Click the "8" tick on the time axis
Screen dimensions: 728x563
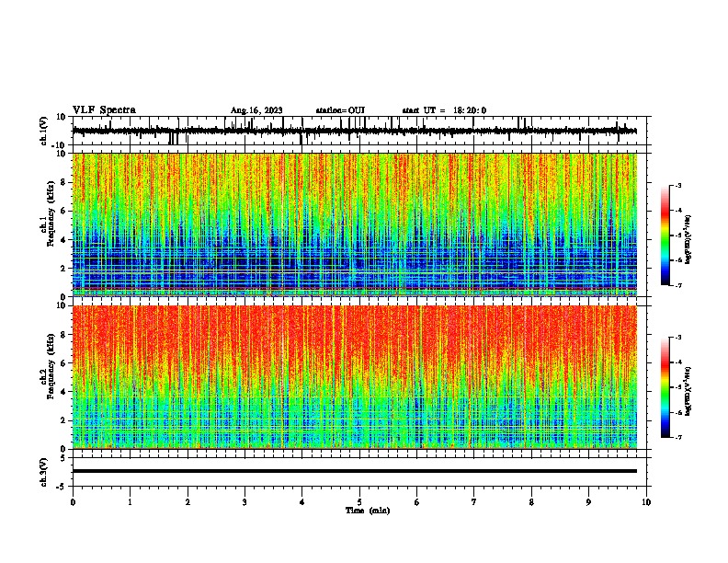coord(531,502)
